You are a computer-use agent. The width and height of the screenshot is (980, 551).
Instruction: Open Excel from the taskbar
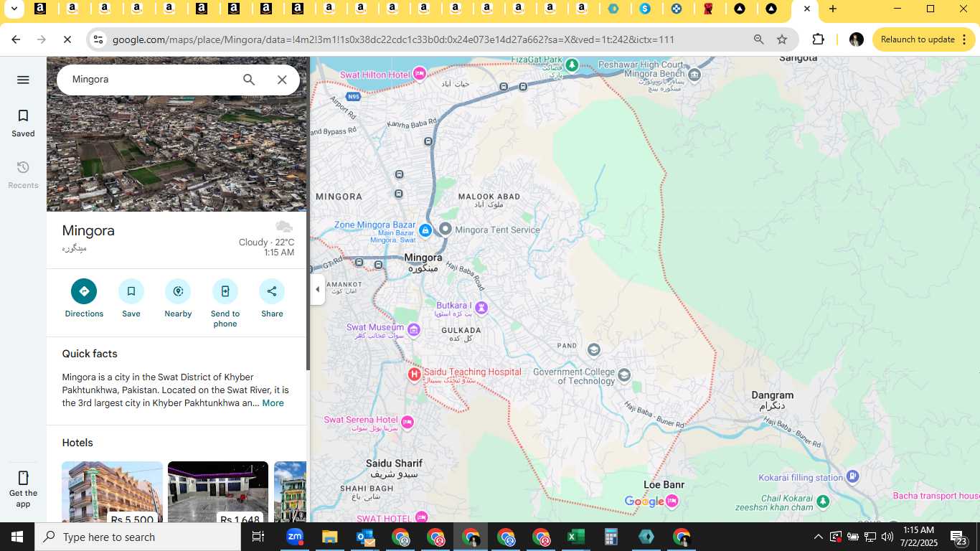pyautogui.click(x=576, y=537)
